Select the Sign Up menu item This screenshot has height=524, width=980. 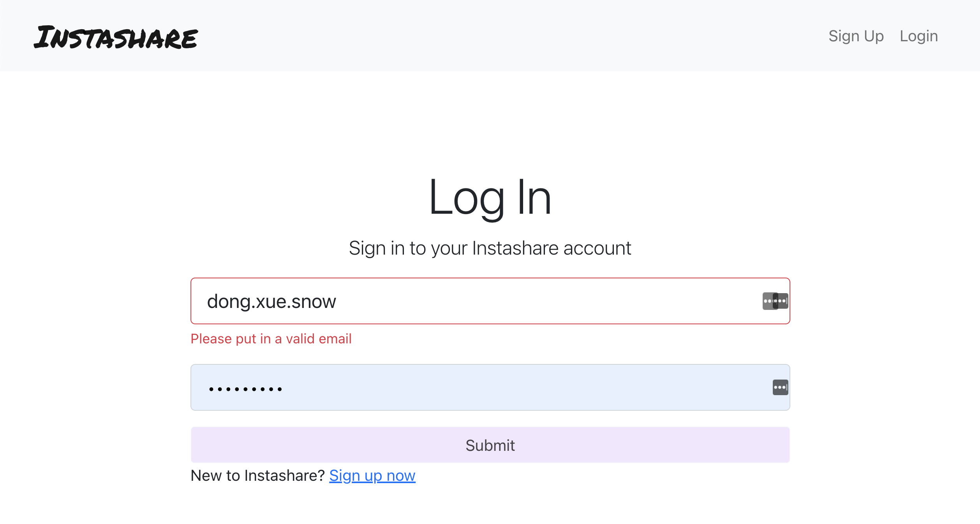(x=856, y=36)
